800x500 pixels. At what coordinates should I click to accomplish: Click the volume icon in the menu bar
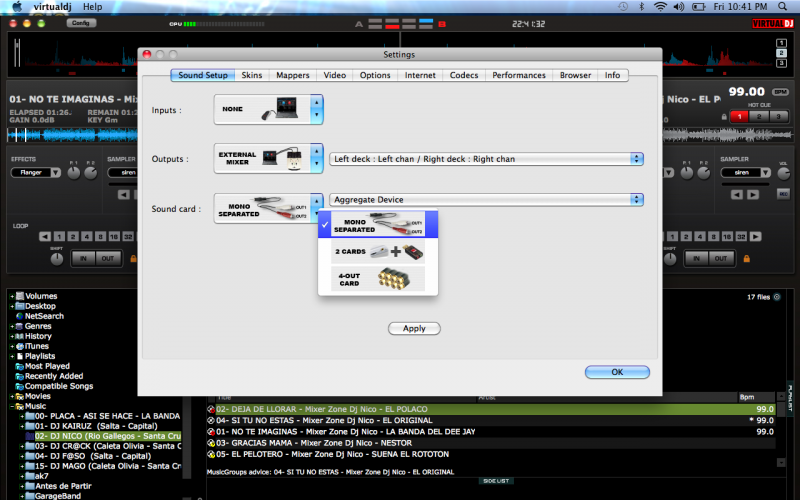click(x=677, y=6)
